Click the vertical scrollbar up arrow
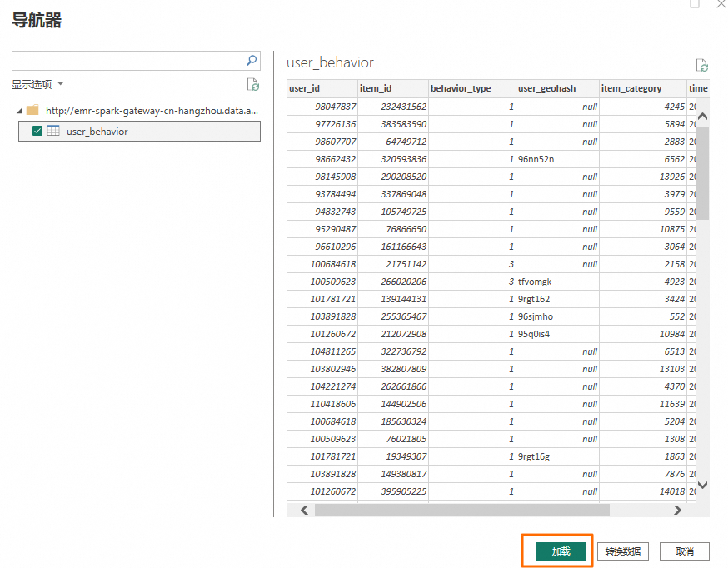The height and width of the screenshot is (568, 728). coord(703,117)
